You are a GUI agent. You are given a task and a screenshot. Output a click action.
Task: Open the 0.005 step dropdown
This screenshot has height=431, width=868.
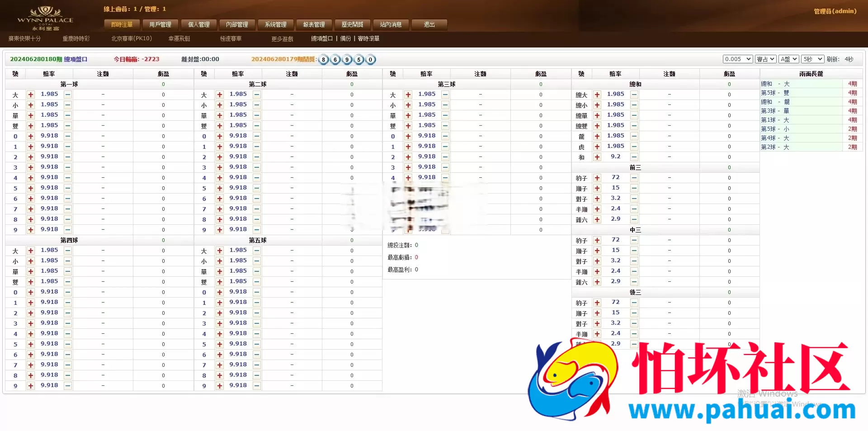coord(737,59)
